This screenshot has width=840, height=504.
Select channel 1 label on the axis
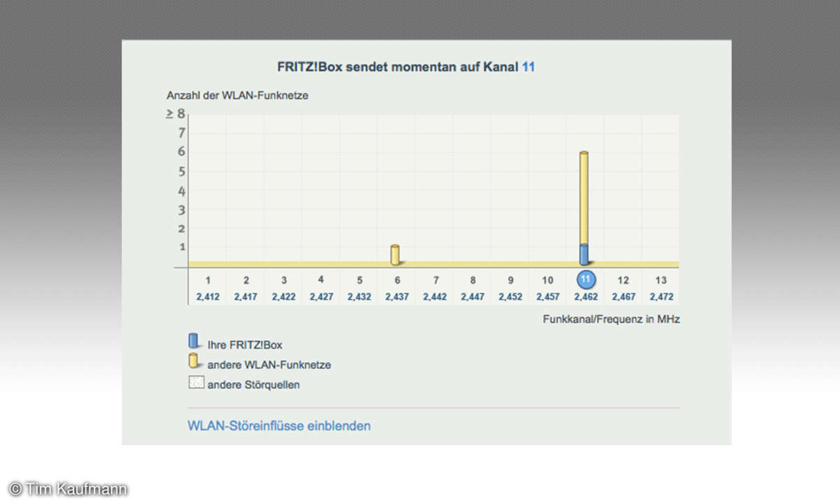tap(208, 280)
